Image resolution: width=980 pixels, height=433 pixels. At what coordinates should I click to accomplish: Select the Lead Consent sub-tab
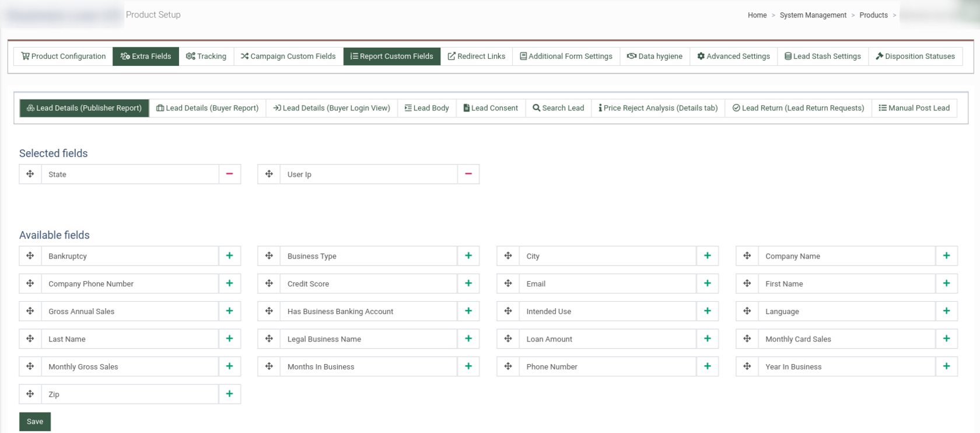point(490,108)
